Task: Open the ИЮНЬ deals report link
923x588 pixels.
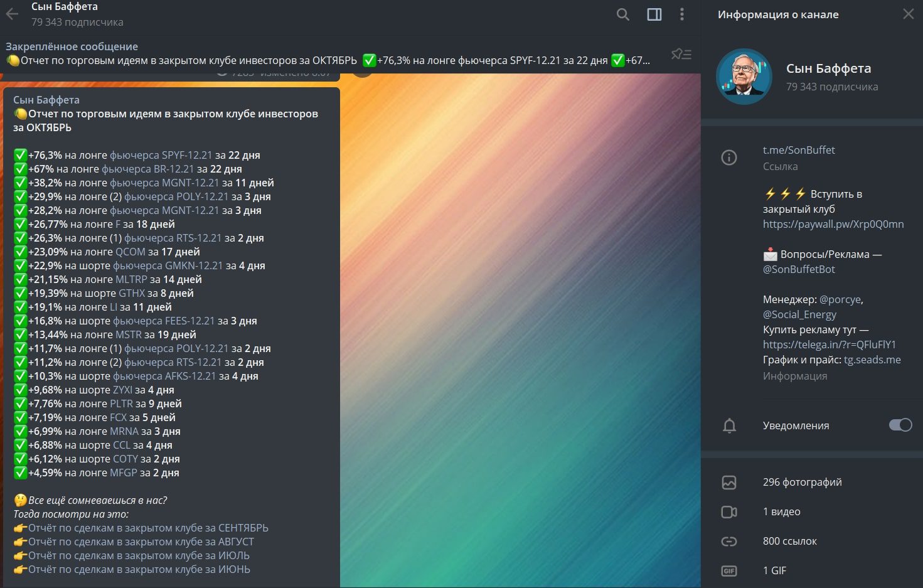Action: coord(139,569)
